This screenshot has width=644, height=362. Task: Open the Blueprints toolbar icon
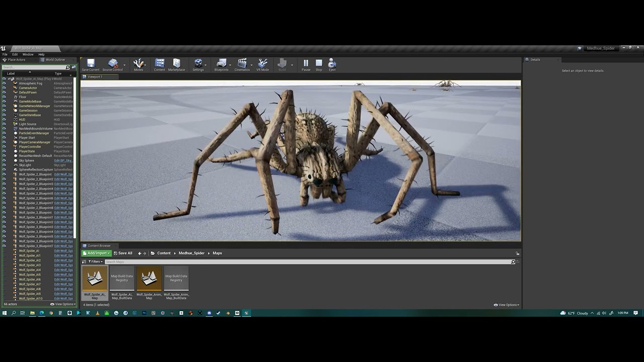pyautogui.click(x=221, y=65)
